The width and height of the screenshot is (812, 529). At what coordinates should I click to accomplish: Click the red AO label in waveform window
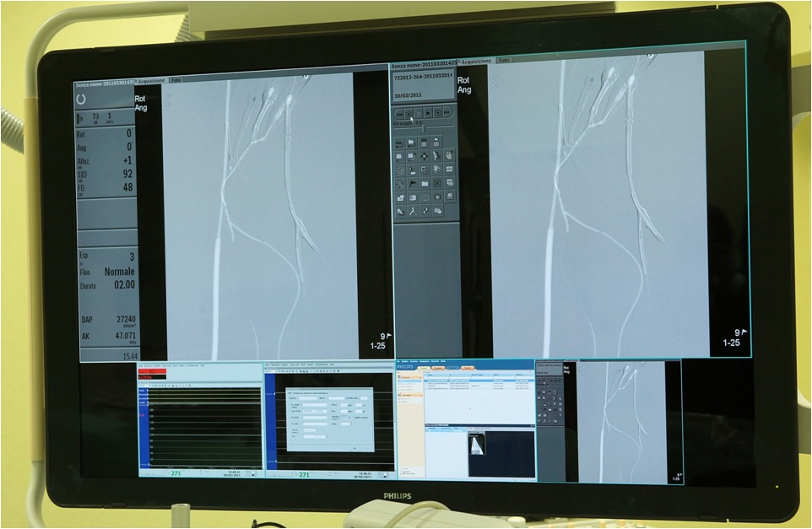pyautogui.click(x=152, y=371)
